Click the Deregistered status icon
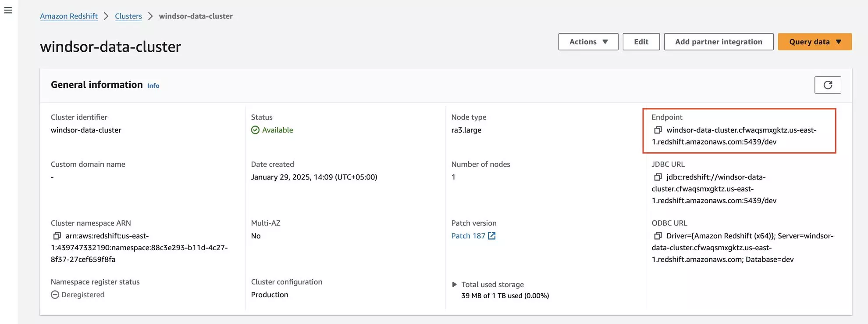Image resolution: width=868 pixels, height=324 pixels. click(x=55, y=295)
